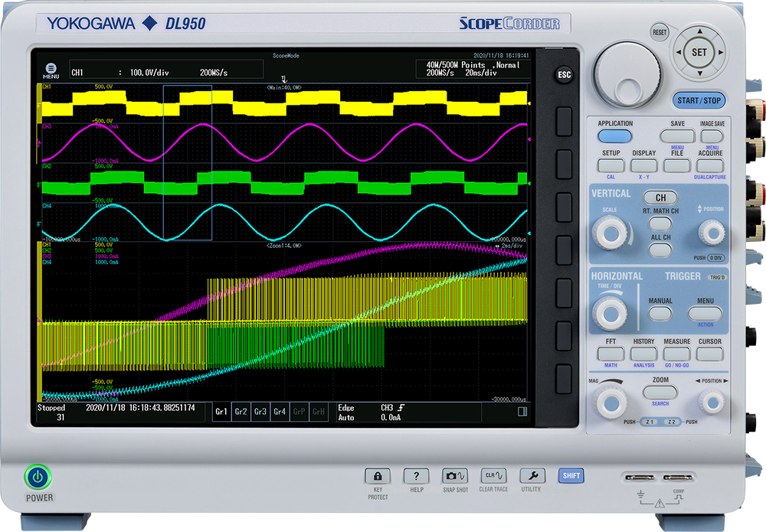The height and width of the screenshot is (532, 766).
Task: Switch to the Gr2 group tab
Action: tap(241, 411)
